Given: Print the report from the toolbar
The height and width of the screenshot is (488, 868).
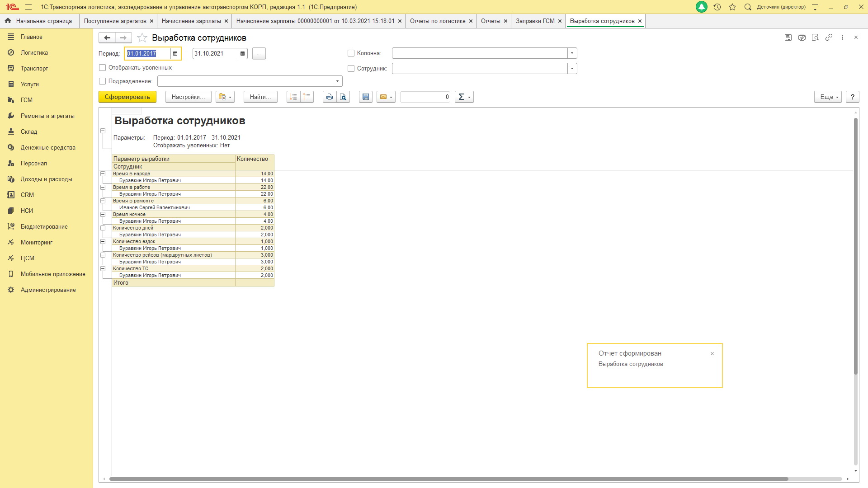Looking at the screenshot, I should (330, 97).
